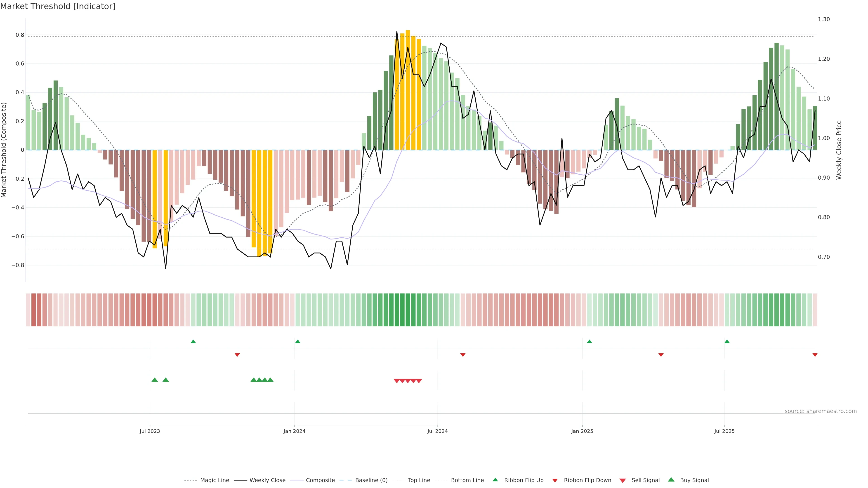
Task: Click the darkest green ribbon cell in the heat strip
Action: (402, 310)
